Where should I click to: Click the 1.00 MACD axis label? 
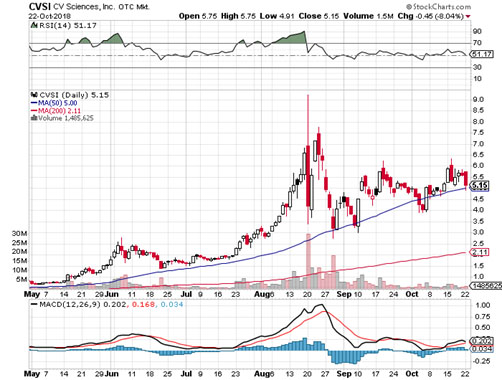tap(483, 305)
